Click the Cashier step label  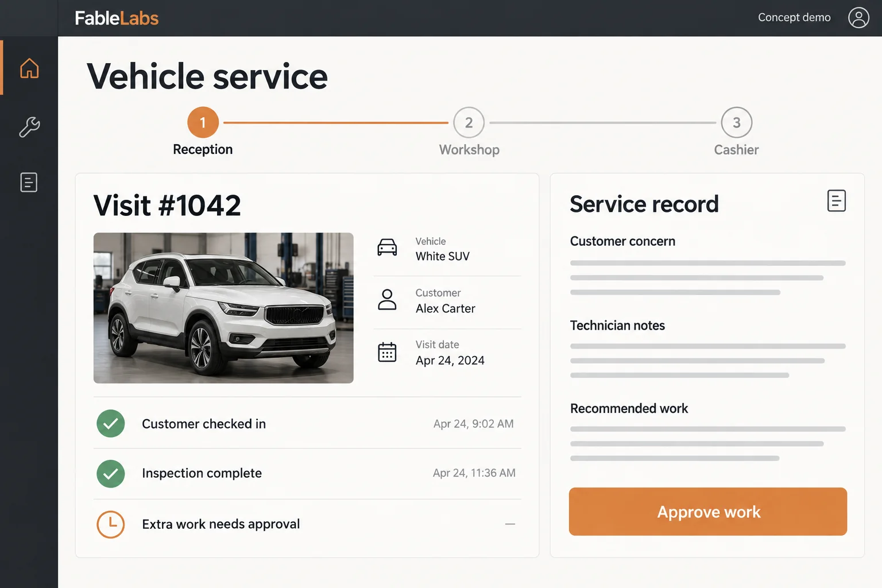point(736,150)
